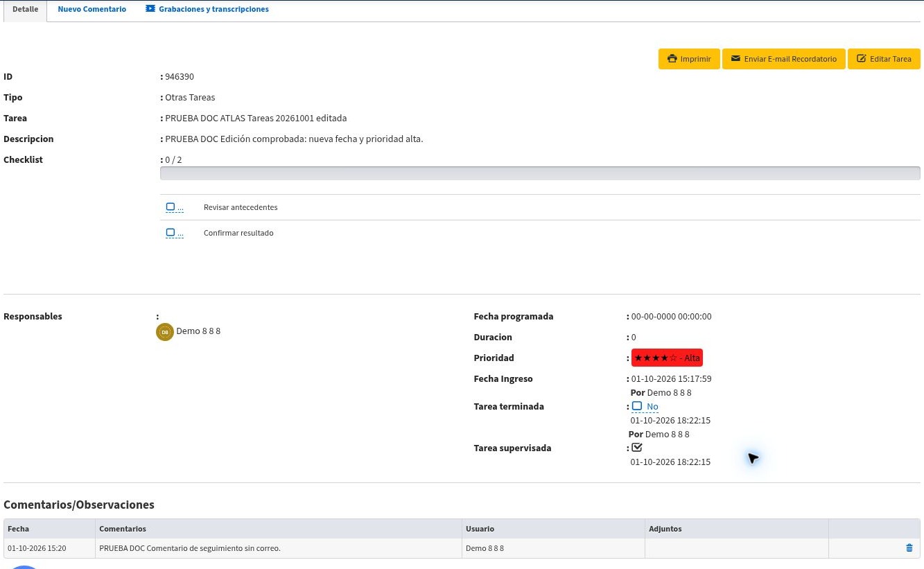Toggle the Tarea supervisada checkbox

click(637, 448)
